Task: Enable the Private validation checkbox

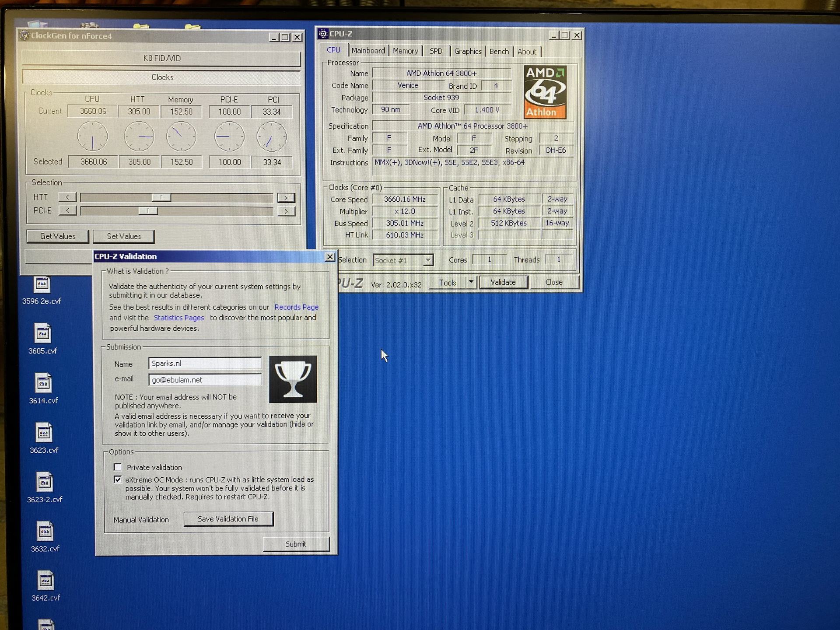Action: pos(118,467)
